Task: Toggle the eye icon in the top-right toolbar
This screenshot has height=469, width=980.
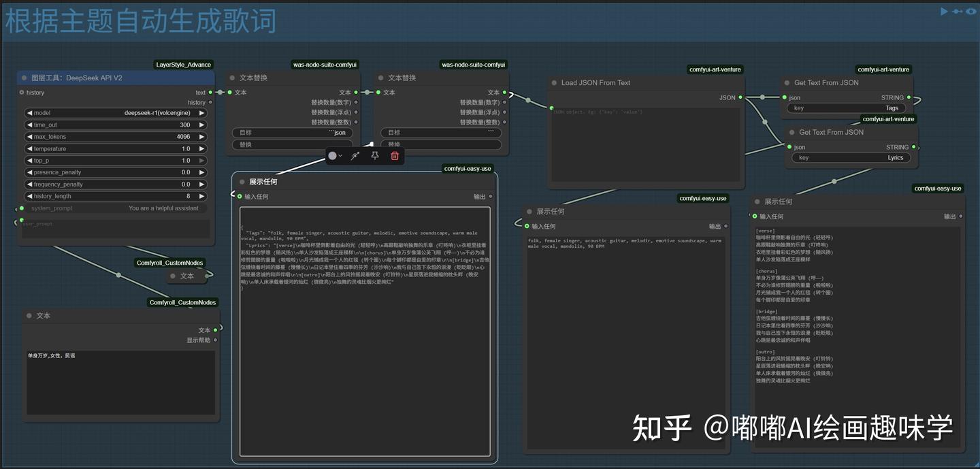Action: pyautogui.click(x=972, y=11)
